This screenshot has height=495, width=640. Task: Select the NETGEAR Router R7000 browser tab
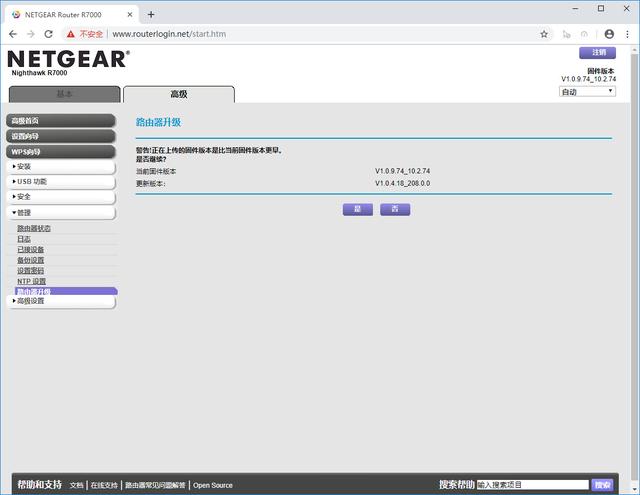point(73,15)
